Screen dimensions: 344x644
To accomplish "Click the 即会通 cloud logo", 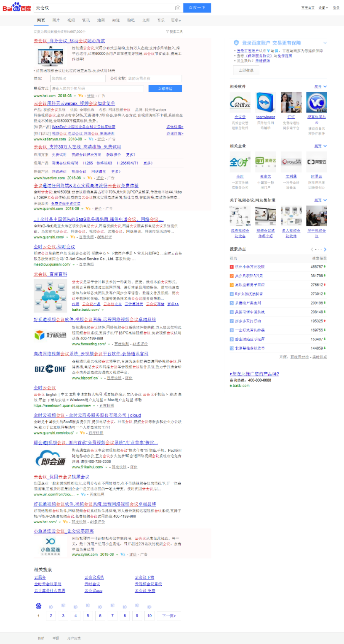I will pos(50,459).
